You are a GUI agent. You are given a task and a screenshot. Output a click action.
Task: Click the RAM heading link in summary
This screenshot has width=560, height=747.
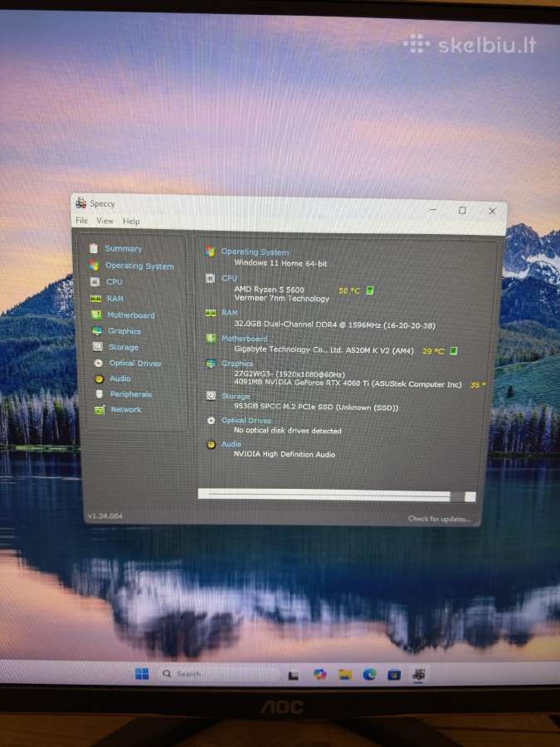click(230, 313)
